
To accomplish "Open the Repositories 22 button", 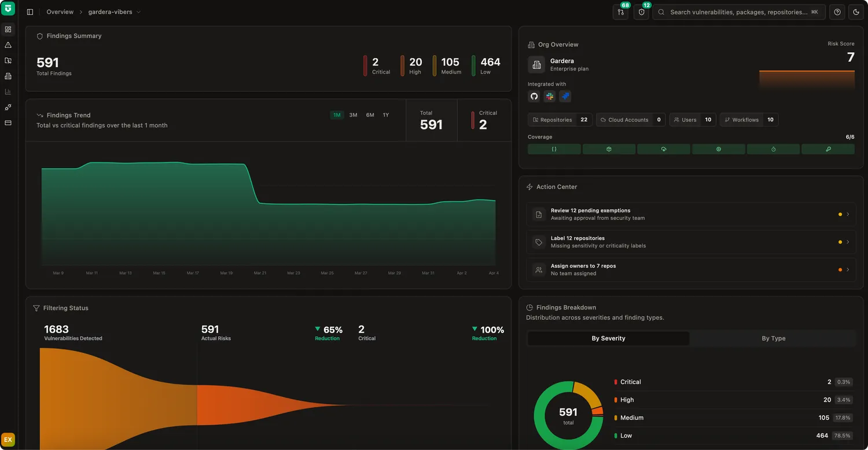I will pyautogui.click(x=560, y=120).
